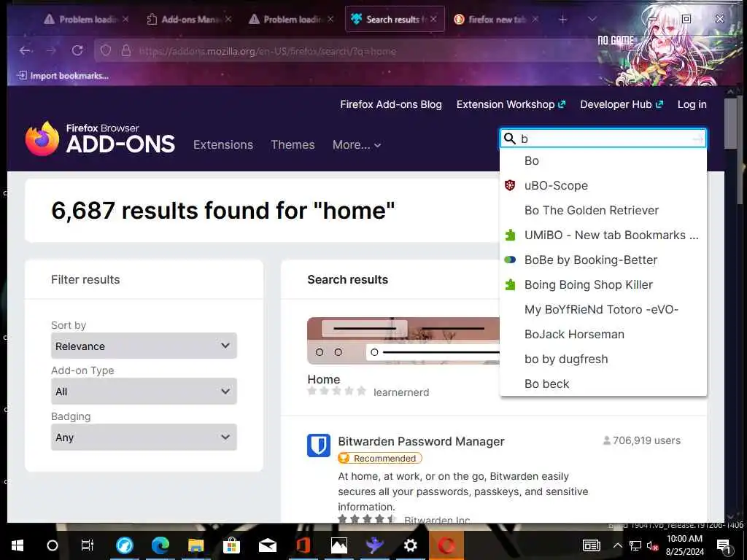747x560 pixels.
Task: Reload the page with the refresh icon
Action: click(77, 50)
